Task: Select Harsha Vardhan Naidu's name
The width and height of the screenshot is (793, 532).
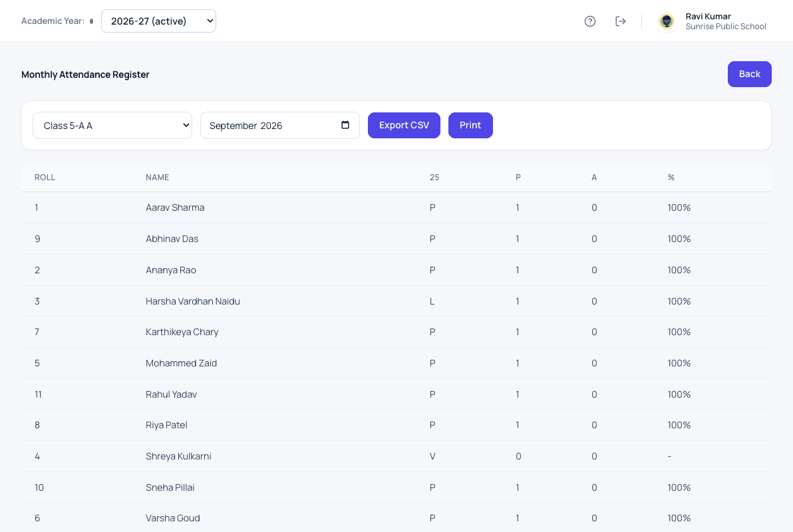Action: tap(193, 301)
